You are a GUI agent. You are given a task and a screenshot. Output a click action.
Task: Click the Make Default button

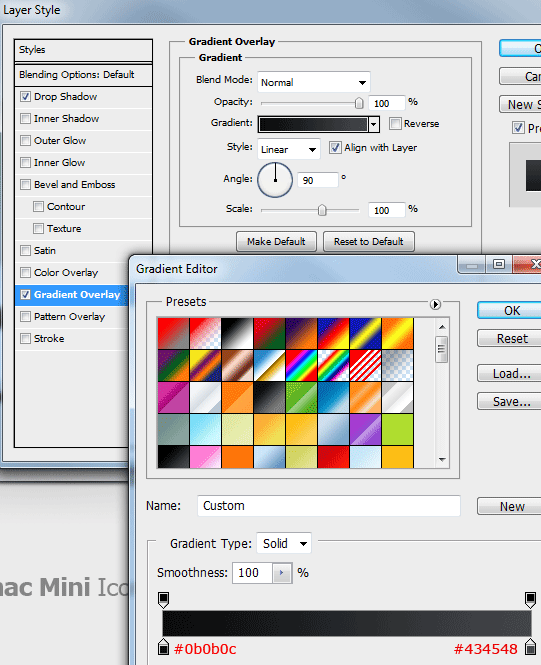[276, 242]
